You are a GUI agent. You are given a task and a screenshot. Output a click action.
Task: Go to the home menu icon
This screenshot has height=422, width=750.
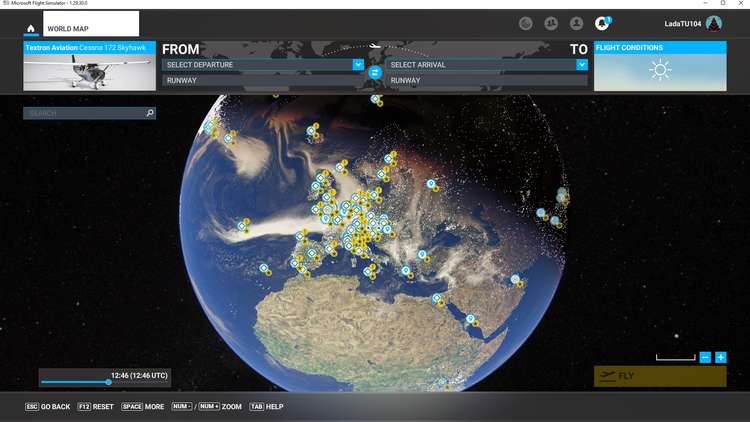[31, 29]
